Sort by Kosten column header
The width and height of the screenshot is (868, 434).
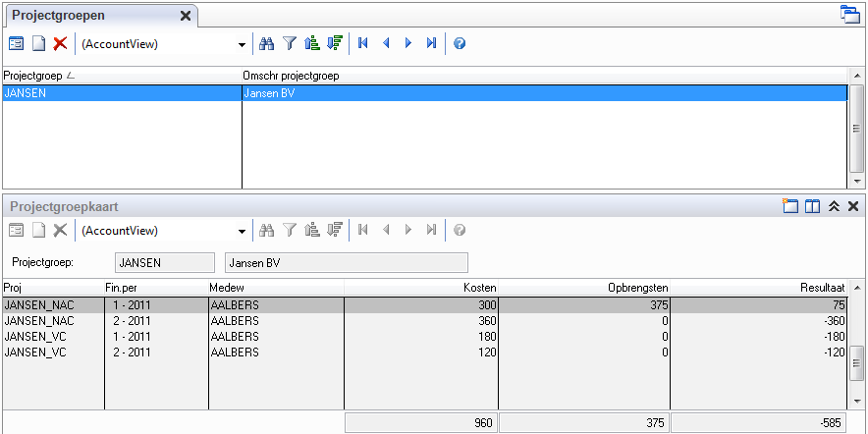(421, 288)
